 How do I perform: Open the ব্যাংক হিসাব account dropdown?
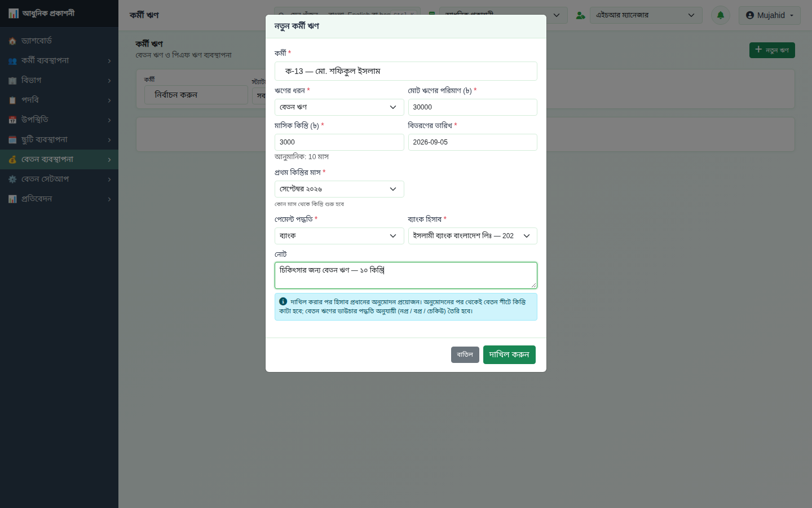point(473,236)
